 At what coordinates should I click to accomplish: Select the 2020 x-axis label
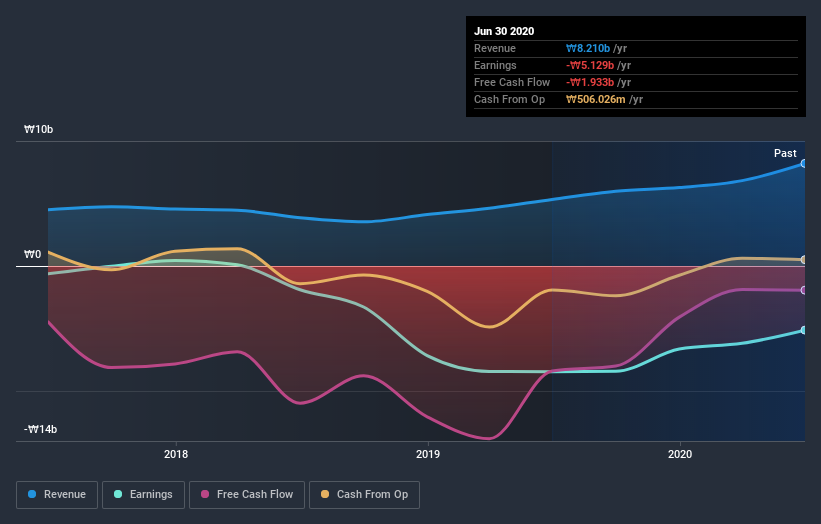pos(680,454)
